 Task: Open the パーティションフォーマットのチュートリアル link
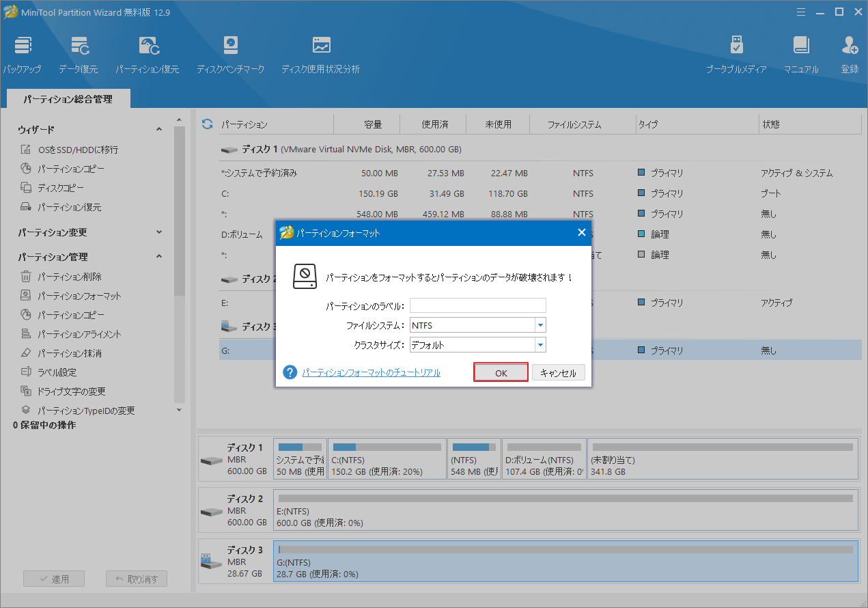(371, 372)
